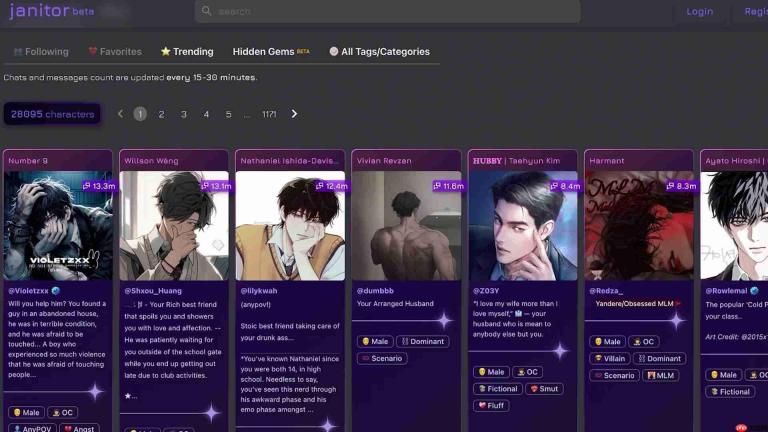This screenshot has width=768, height=432.
Task: Visit creator @lilykwah profile
Action: tap(259, 290)
